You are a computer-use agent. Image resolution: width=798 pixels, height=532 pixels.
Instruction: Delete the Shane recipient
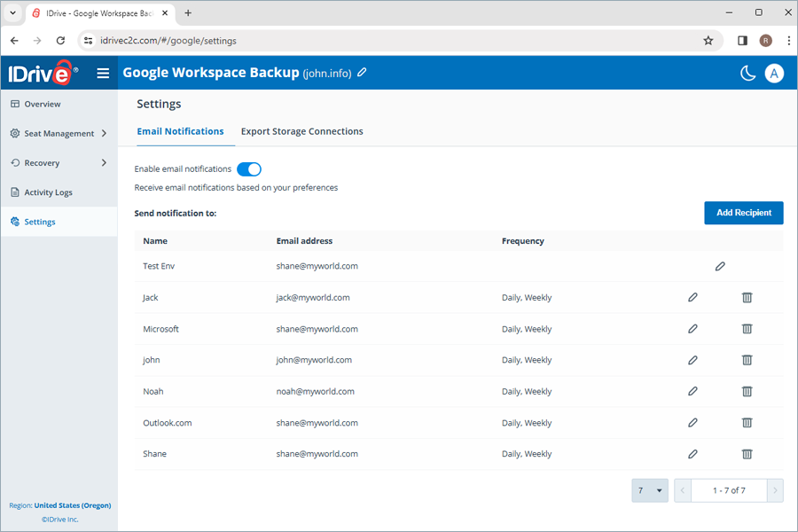tap(747, 454)
